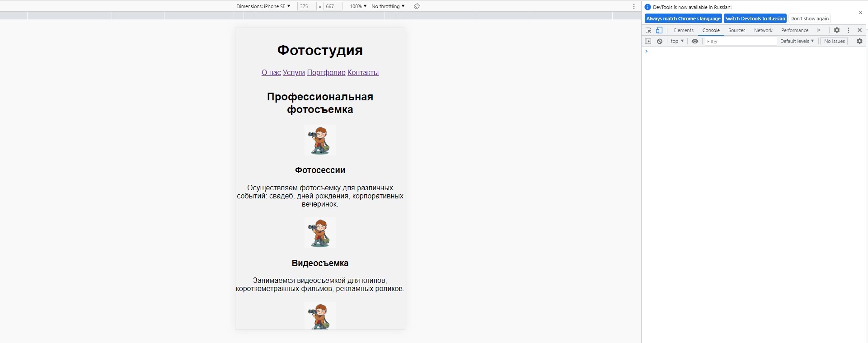Click the paragraph starting with Занимаемся видеосъемкой
Screen dimensions: 868x343
(x=320, y=284)
